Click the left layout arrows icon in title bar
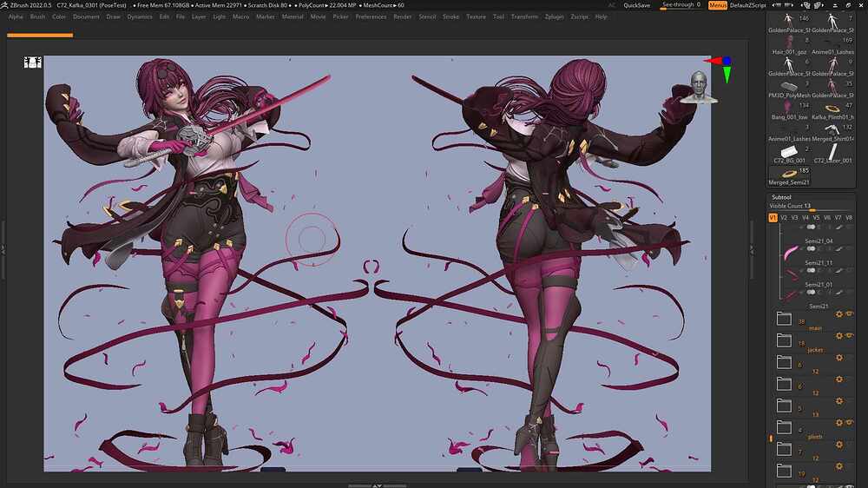The image size is (868, 488). [x=777, y=5]
